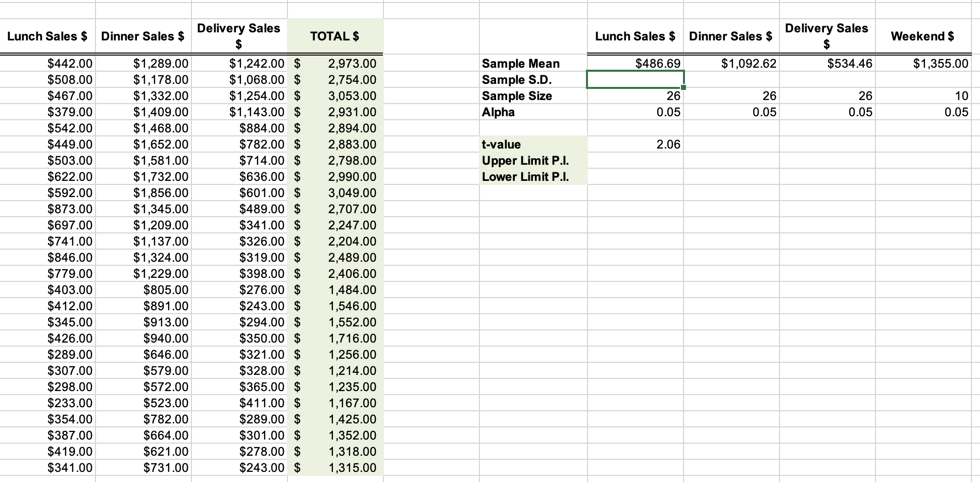Click the Weekend $ header cell
980x482 pixels.
923,36
